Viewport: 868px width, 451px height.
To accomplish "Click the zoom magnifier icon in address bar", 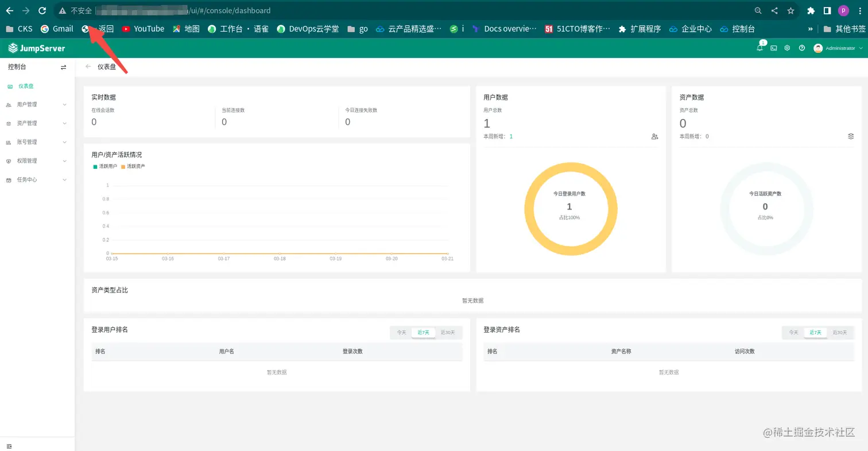I will [x=758, y=10].
